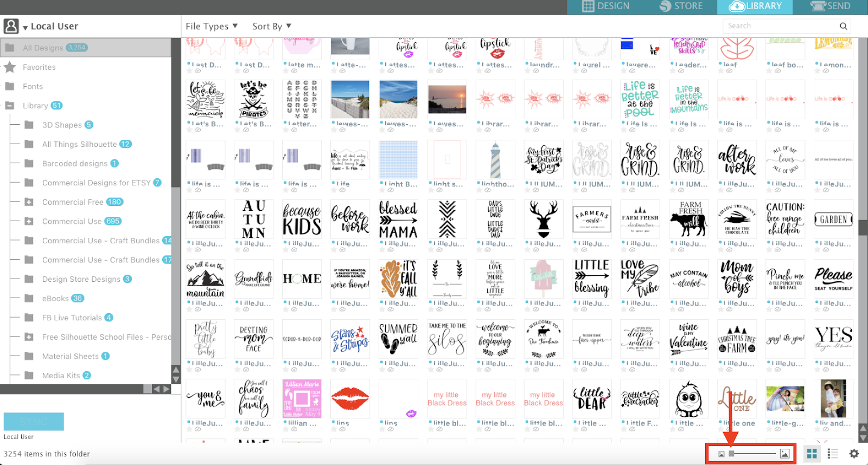The width and height of the screenshot is (868, 465).
Task: Select Commercial Use - Craft Bundles 17 folder
Action: click(101, 260)
